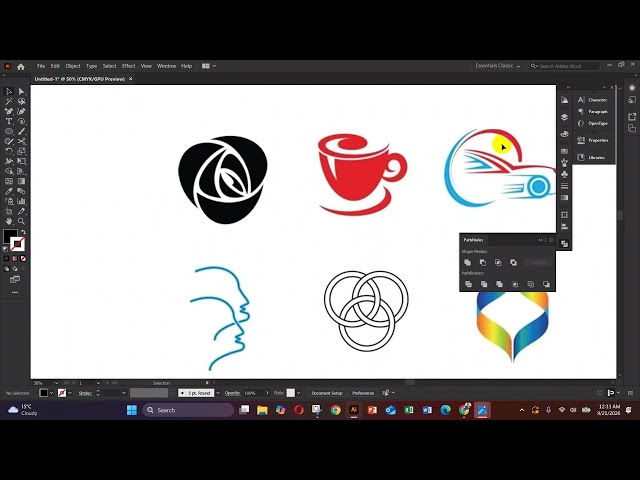
Task: Select the Lasso tool
Action: coord(21,101)
